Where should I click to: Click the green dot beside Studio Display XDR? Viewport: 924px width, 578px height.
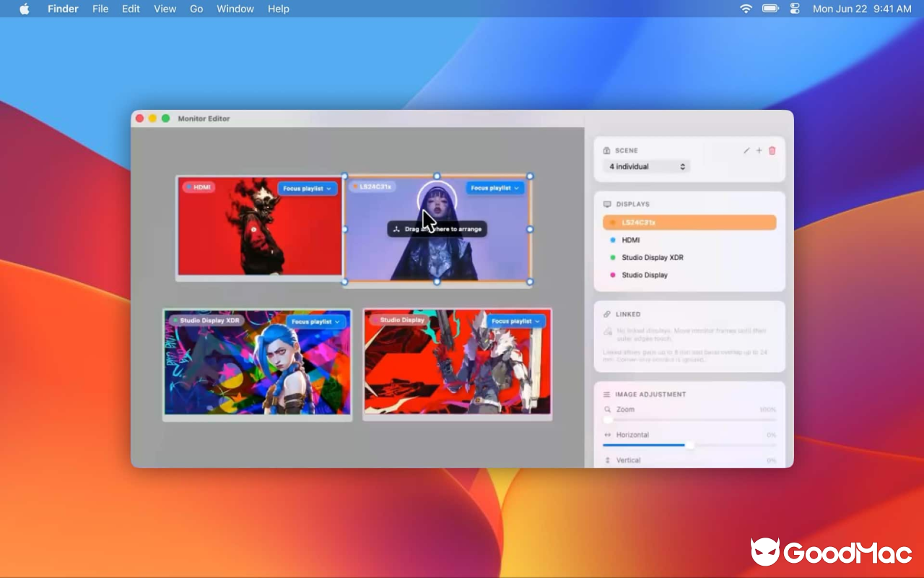point(613,257)
